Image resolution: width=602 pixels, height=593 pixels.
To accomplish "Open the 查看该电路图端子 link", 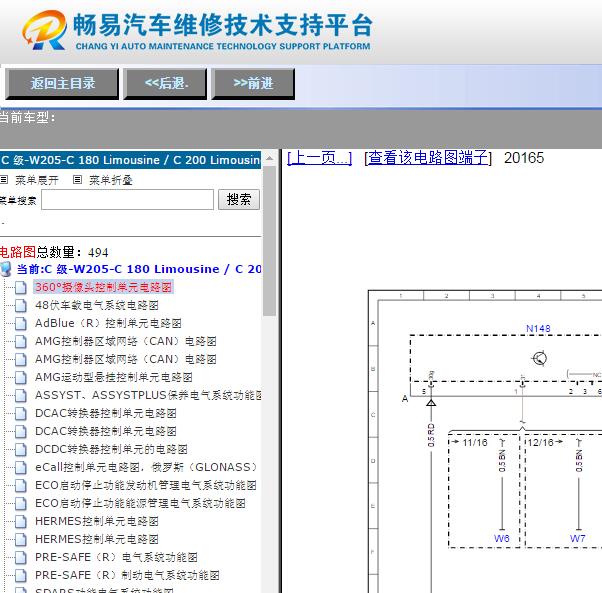I will pos(428,158).
